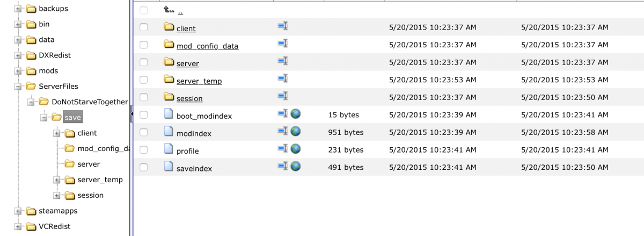
Task: Click the globe icon in the modindex row
Action: pyautogui.click(x=296, y=131)
